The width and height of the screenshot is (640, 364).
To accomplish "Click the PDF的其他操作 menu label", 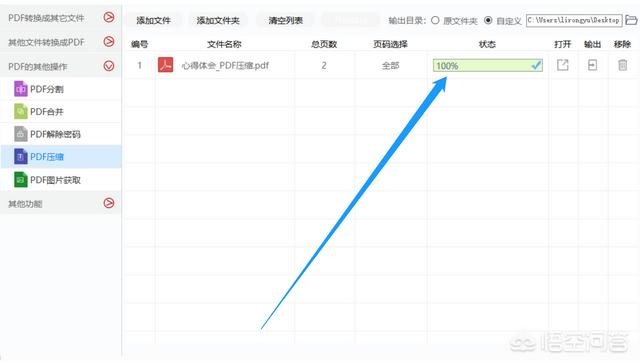I will click(38, 67).
